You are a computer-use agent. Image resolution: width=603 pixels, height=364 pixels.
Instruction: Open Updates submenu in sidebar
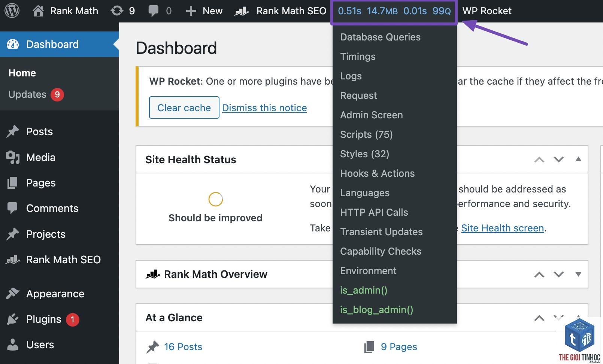pyautogui.click(x=27, y=94)
